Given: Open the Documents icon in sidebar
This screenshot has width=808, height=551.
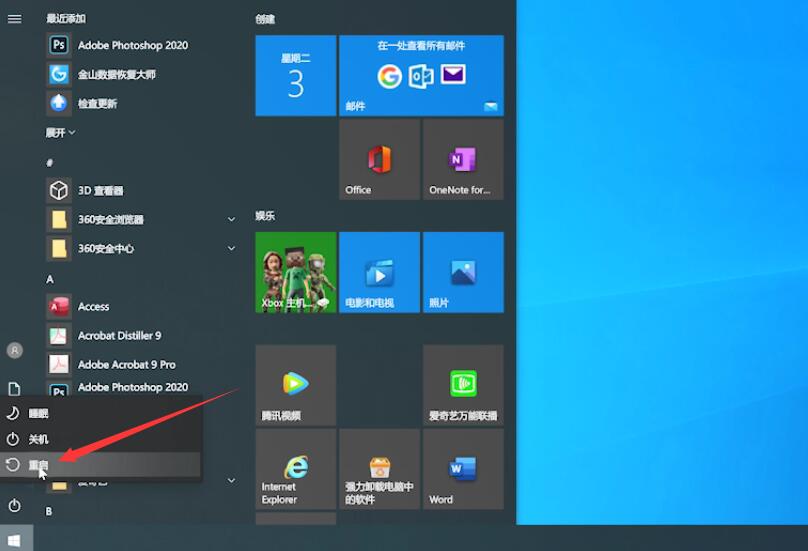Looking at the screenshot, I should click(14, 389).
